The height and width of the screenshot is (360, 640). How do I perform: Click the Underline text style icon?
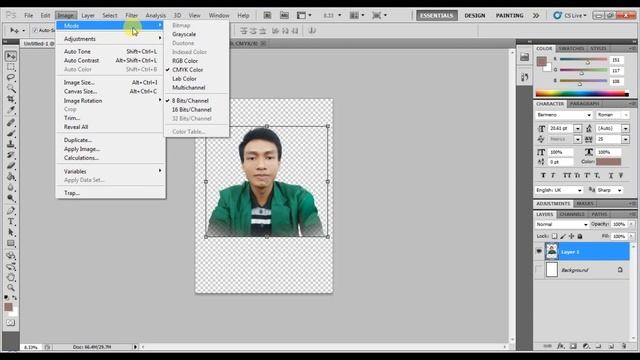(x=611, y=176)
